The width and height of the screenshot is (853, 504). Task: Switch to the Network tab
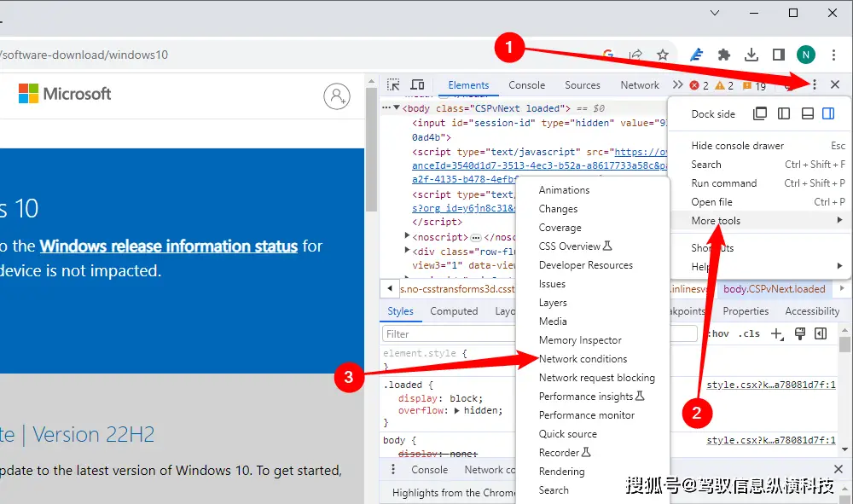pyautogui.click(x=640, y=84)
